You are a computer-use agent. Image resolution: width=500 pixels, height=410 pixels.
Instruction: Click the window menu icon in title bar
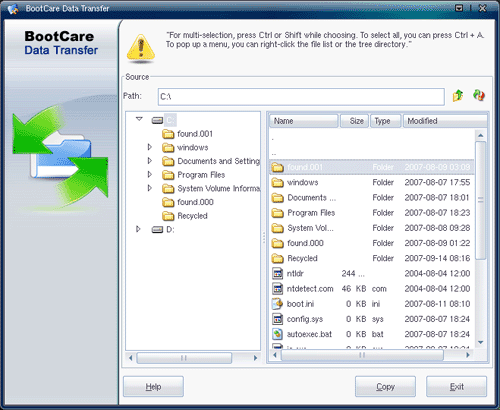pos(459,8)
